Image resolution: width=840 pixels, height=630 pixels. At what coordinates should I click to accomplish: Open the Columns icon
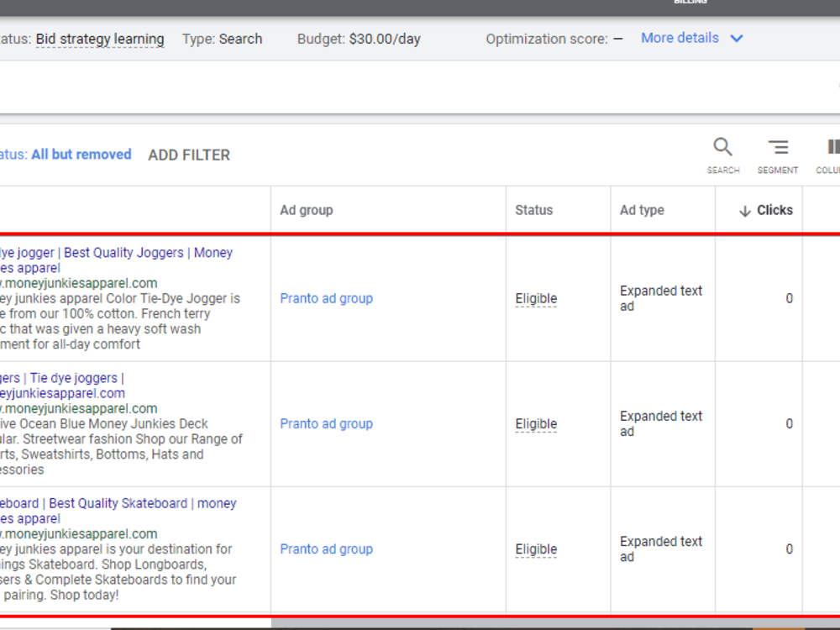(x=833, y=147)
